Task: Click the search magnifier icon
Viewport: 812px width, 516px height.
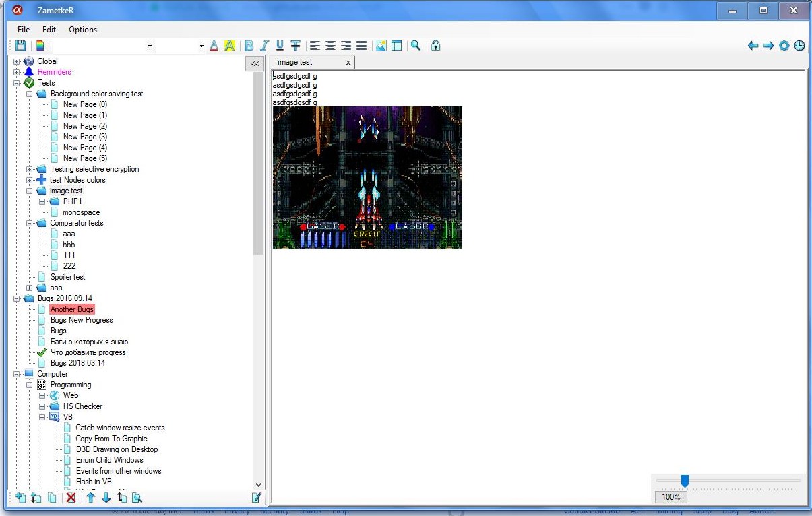Action: (416, 45)
